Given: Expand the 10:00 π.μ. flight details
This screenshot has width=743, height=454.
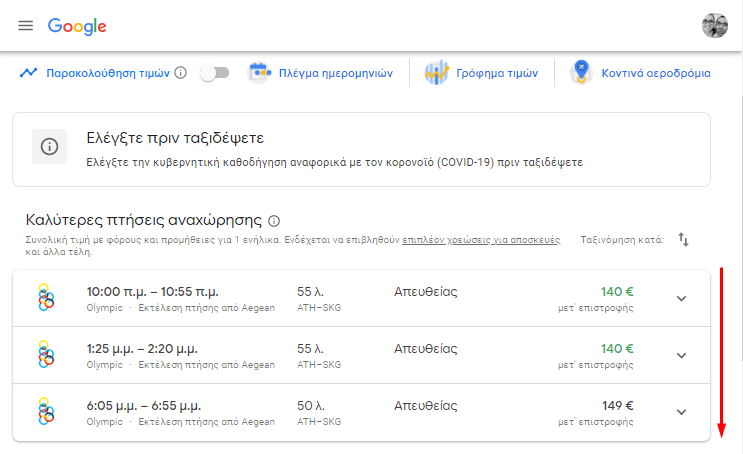Looking at the screenshot, I should (x=682, y=299).
